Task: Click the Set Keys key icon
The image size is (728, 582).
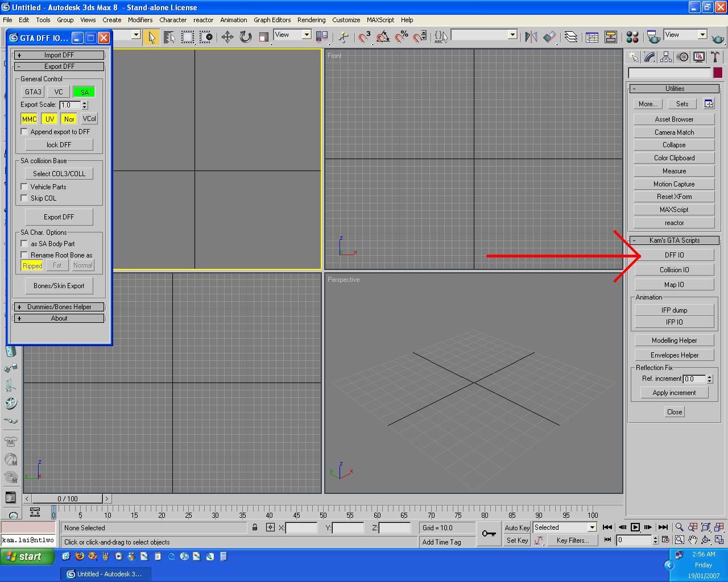Action: pos(489,534)
